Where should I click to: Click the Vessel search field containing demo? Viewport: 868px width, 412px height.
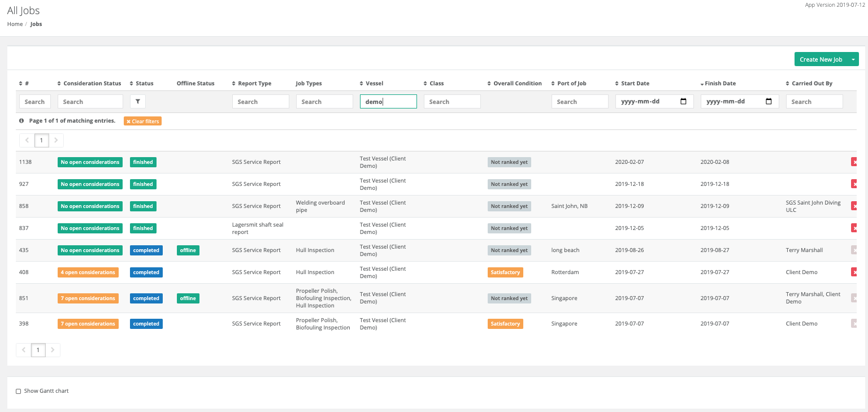click(388, 102)
